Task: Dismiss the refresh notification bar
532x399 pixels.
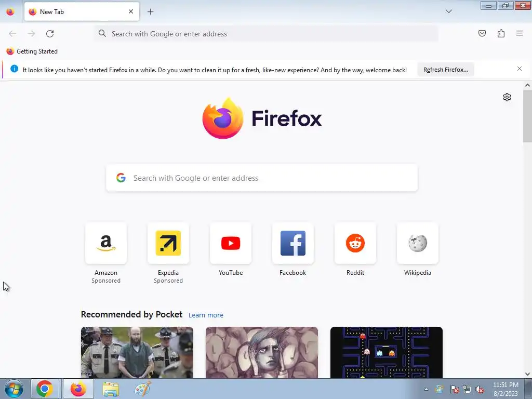Action: [x=519, y=69]
